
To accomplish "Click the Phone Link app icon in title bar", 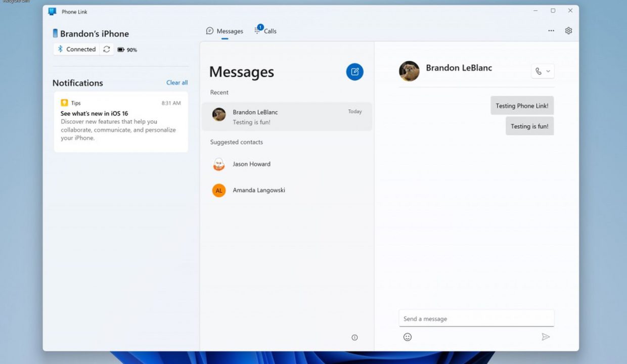I will (x=53, y=11).
